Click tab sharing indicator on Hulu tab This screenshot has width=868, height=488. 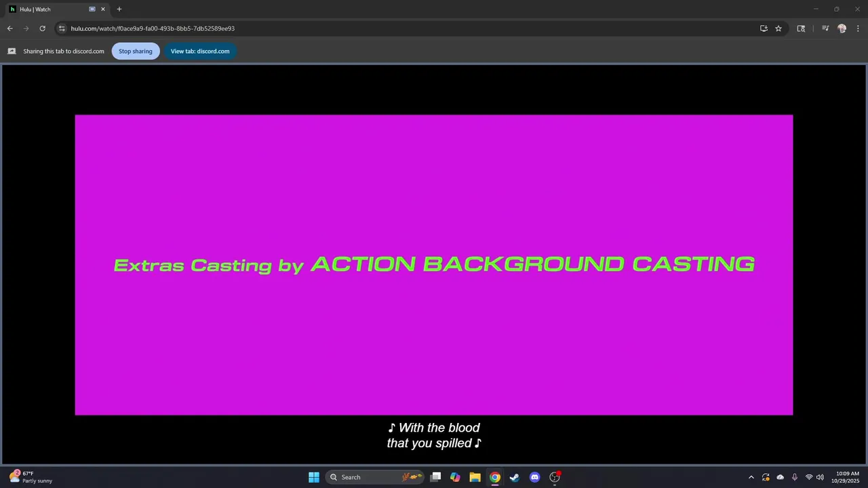(92, 9)
